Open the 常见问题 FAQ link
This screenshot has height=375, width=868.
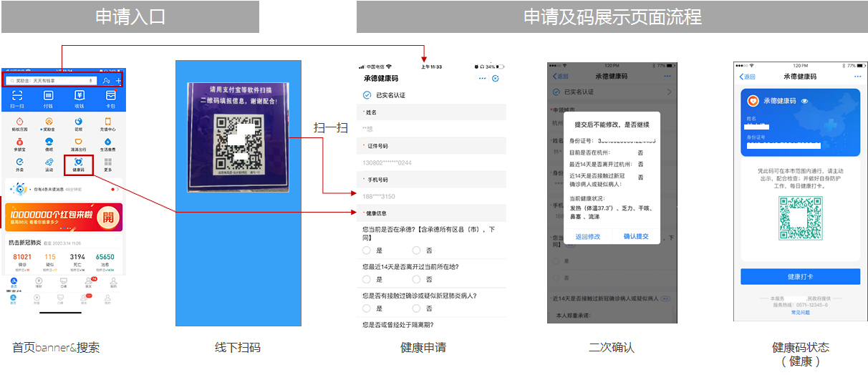pyautogui.click(x=800, y=313)
